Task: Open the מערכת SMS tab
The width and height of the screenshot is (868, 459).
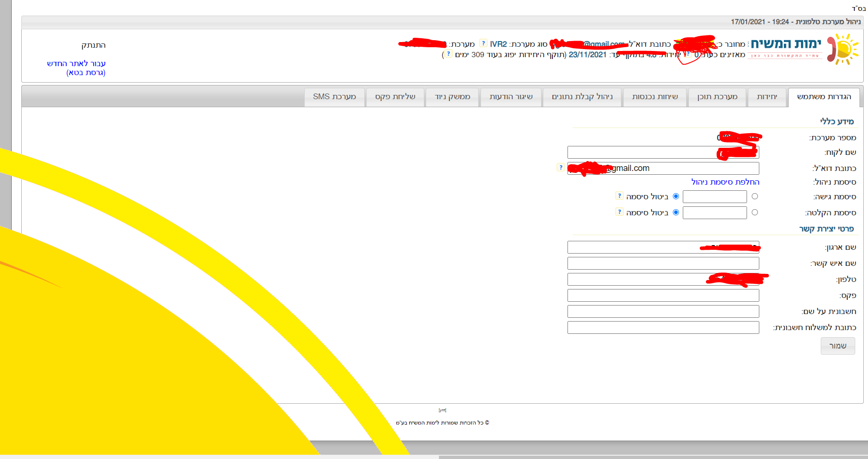Action: pyautogui.click(x=334, y=97)
